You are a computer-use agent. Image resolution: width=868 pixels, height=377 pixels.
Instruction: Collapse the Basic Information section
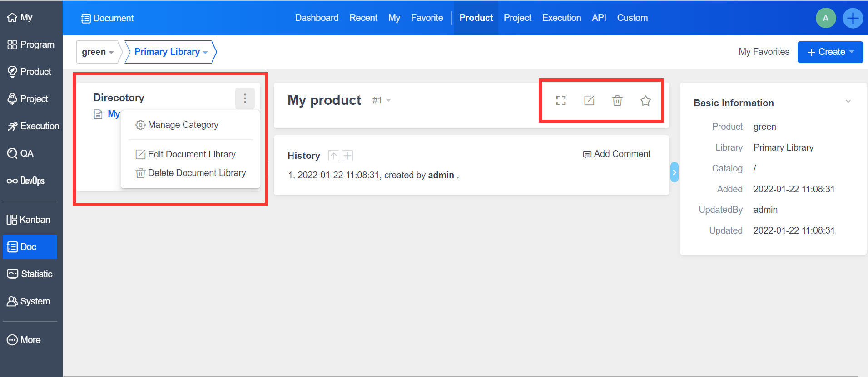[848, 102]
